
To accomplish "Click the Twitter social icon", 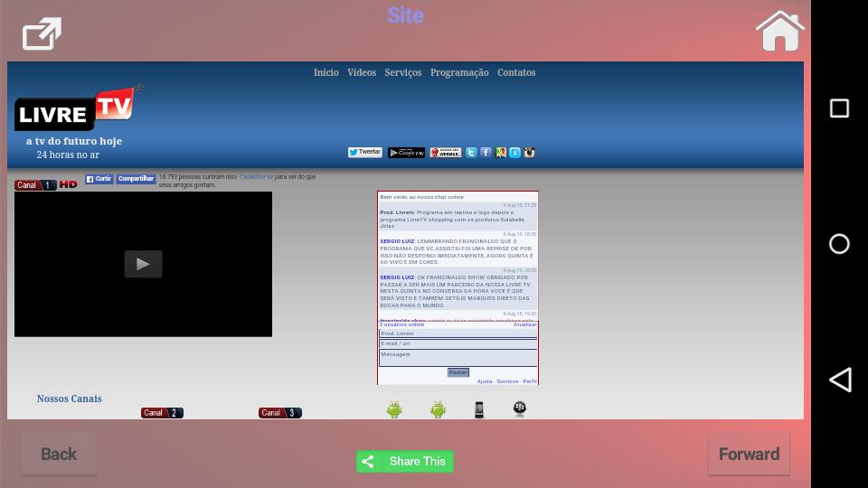I will (471, 153).
